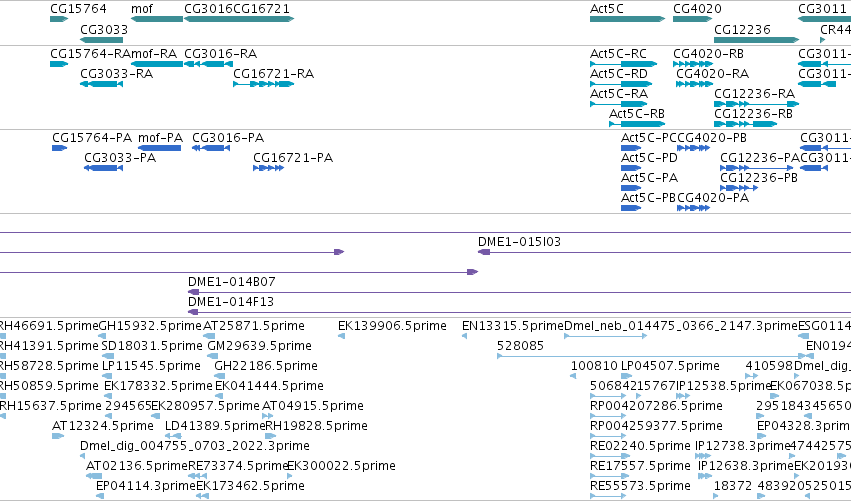Select the CG15764-RA transcript label
Screen dimensions: 851x501
coord(90,54)
